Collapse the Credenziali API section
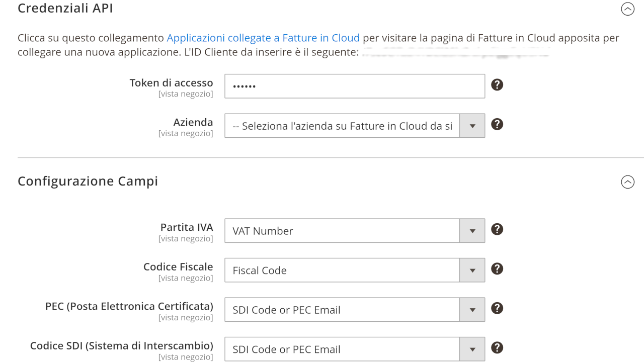The width and height of the screenshot is (644, 362). [627, 9]
